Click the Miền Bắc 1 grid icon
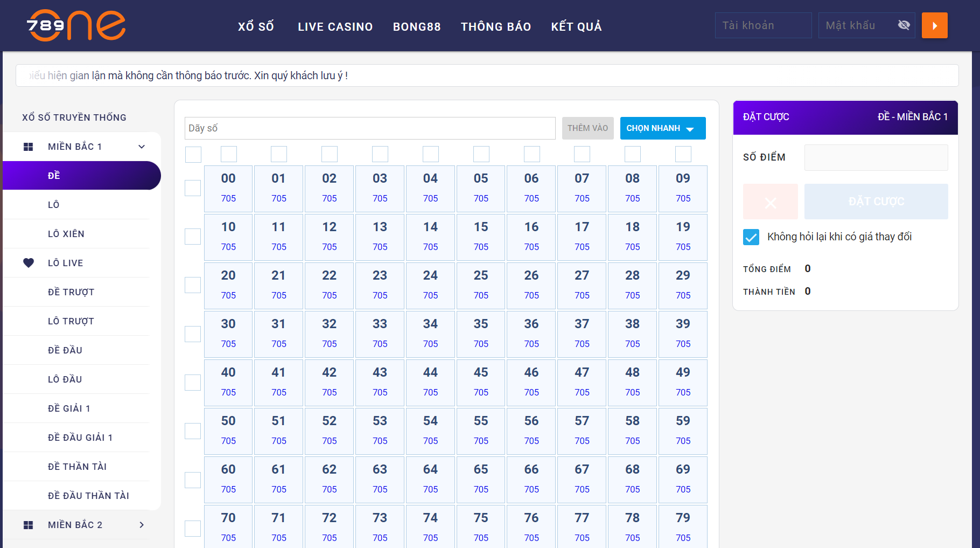Viewport: 980px width, 548px height. tap(29, 147)
